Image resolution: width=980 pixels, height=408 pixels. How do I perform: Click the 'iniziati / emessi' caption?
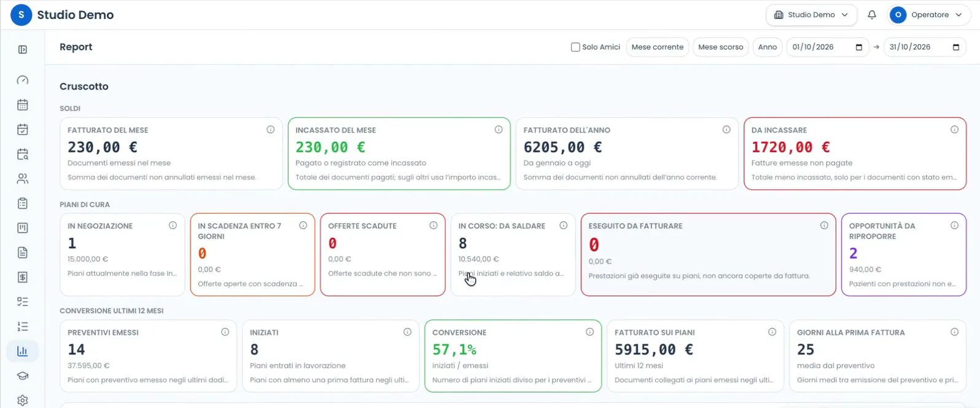click(x=461, y=366)
